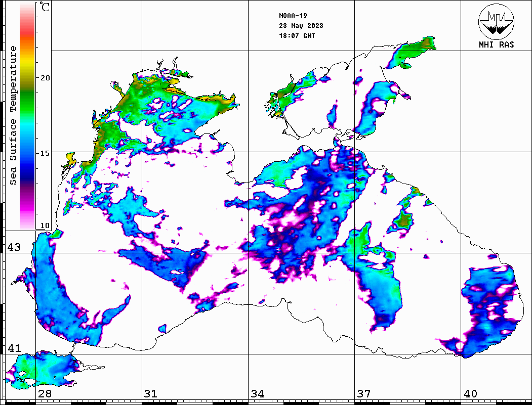This screenshot has height=405, width=532.
Task: Click longitude label 40
Action: (x=470, y=394)
